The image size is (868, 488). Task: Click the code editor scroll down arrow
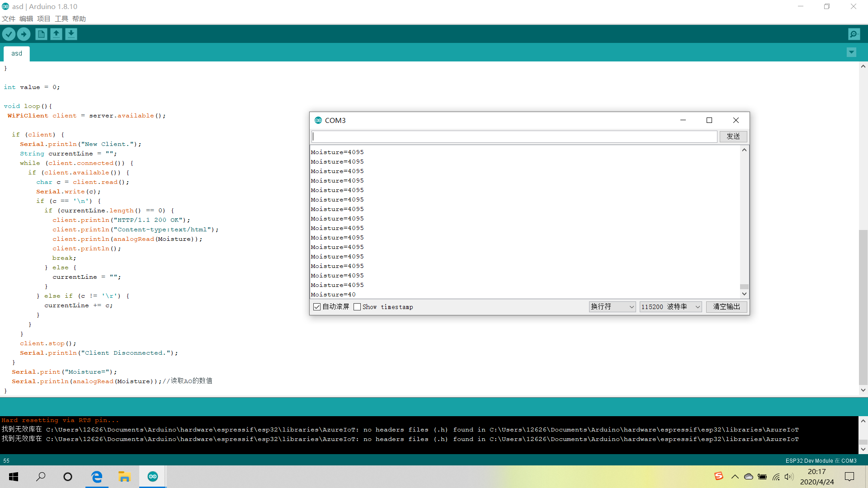(x=863, y=390)
